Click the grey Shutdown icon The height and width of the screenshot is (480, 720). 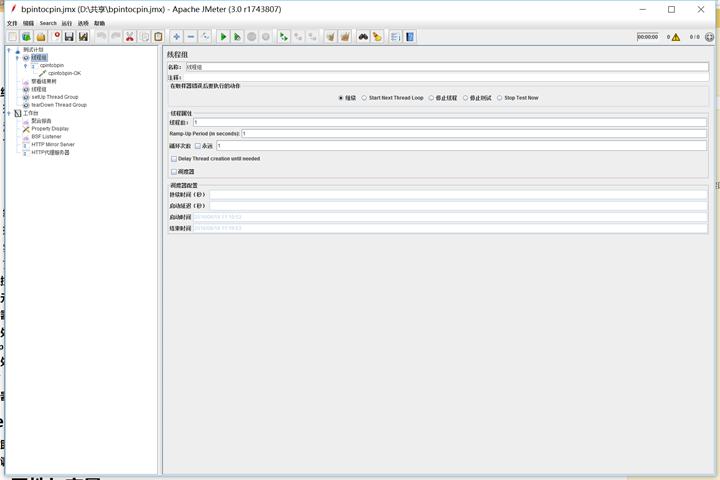(266, 37)
